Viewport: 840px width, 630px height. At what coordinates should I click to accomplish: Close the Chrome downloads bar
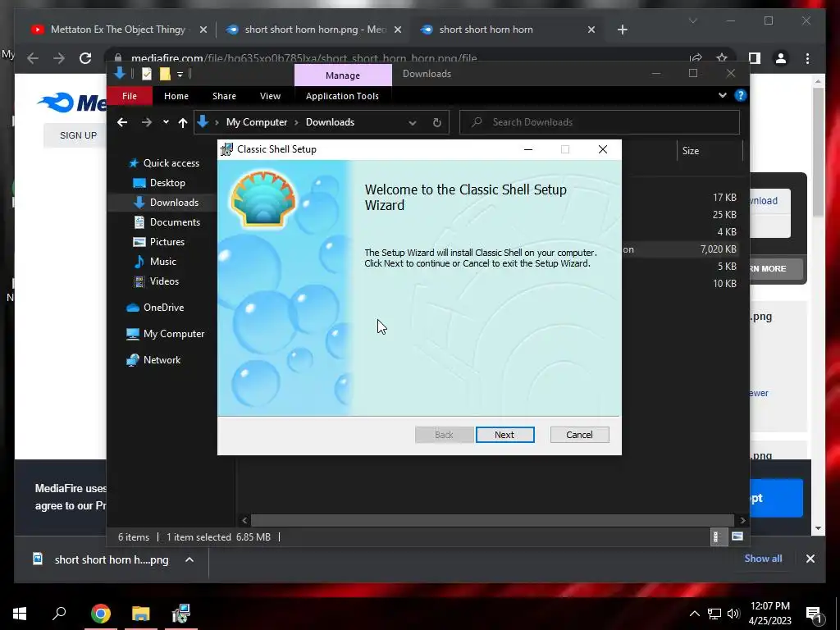[810, 559]
